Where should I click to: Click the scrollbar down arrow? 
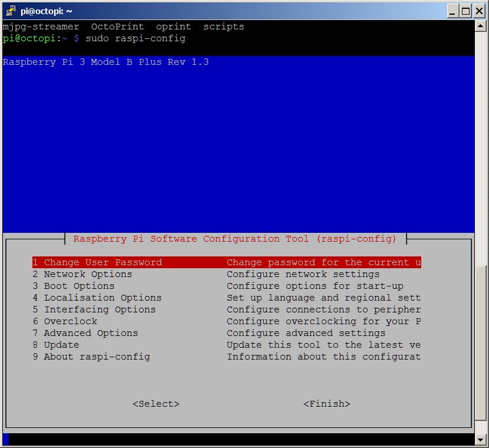(x=480, y=440)
